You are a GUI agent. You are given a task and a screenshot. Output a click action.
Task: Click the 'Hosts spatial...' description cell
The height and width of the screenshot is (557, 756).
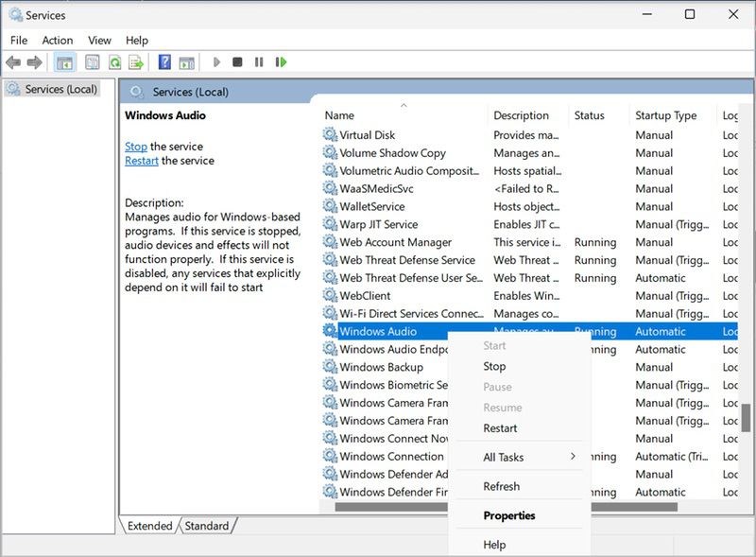527,171
